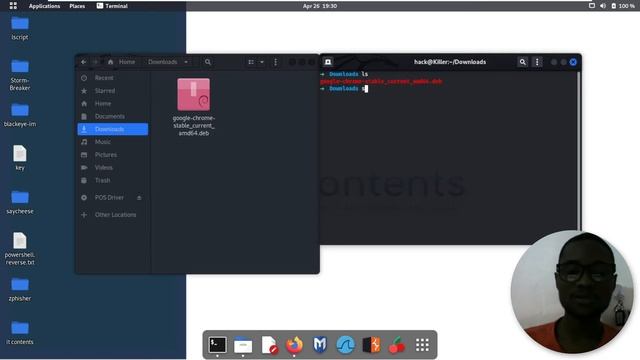Go forward in the Files window
The height and width of the screenshot is (360, 640).
pyautogui.click(x=96, y=62)
